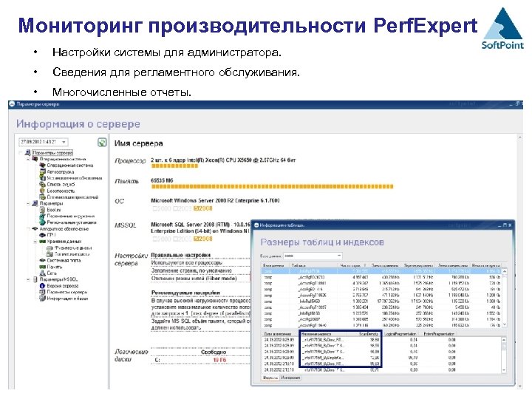Click the Системная плата icon
This screenshot has width=532, height=399.
(x=42, y=260)
